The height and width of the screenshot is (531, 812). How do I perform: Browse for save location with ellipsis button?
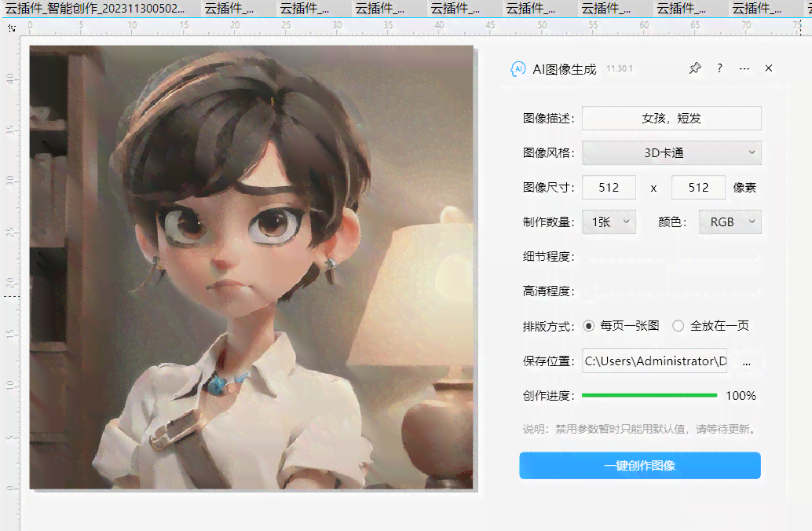746,363
